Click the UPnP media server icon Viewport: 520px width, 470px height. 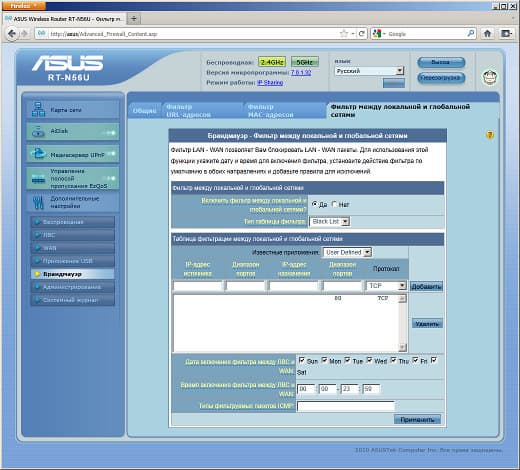(x=38, y=153)
